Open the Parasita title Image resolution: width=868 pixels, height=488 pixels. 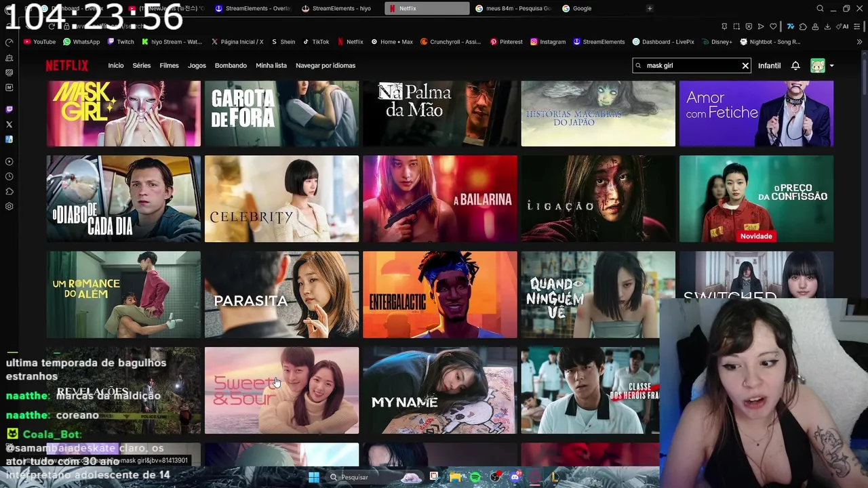[281, 295]
